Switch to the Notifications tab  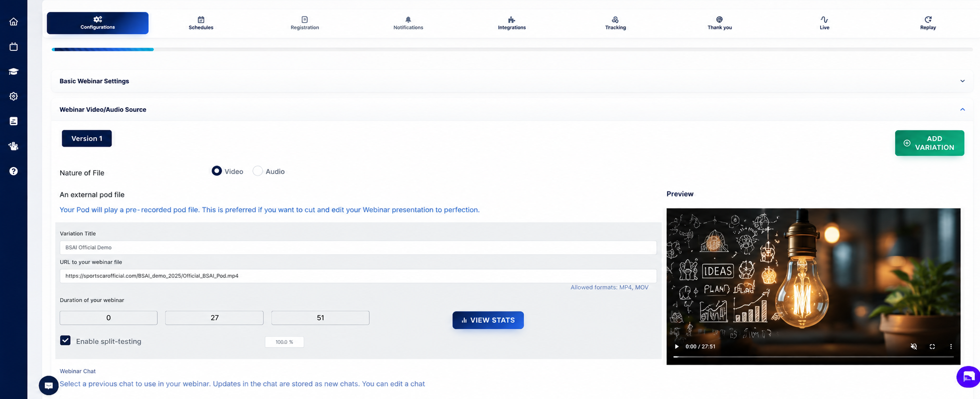(408, 23)
